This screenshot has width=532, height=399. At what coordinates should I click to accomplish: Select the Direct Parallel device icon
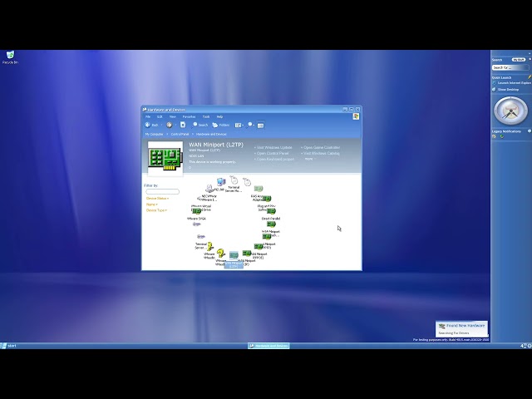click(x=271, y=211)
